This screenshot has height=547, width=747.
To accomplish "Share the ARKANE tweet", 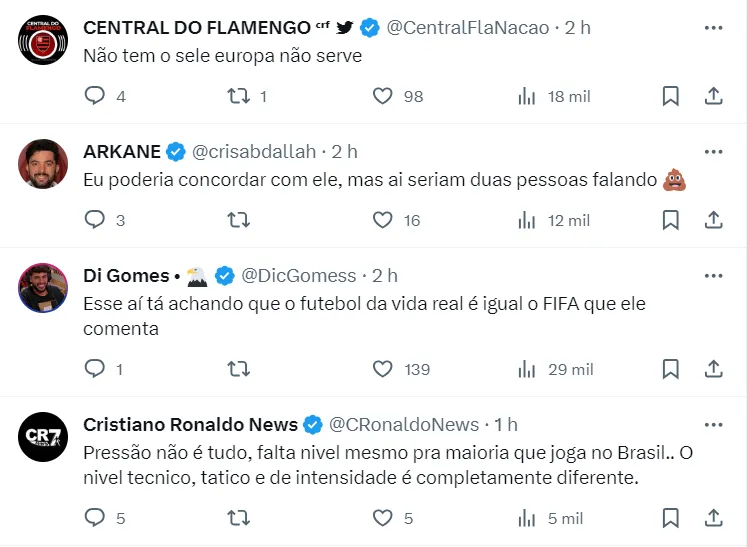I will [x=714, y=220].
